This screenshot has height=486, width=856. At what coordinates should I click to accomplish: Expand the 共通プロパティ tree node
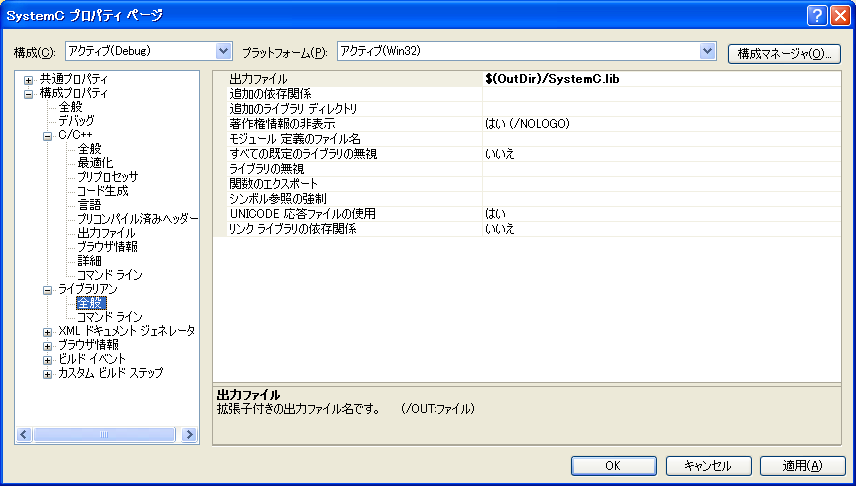tap(28, 80)
